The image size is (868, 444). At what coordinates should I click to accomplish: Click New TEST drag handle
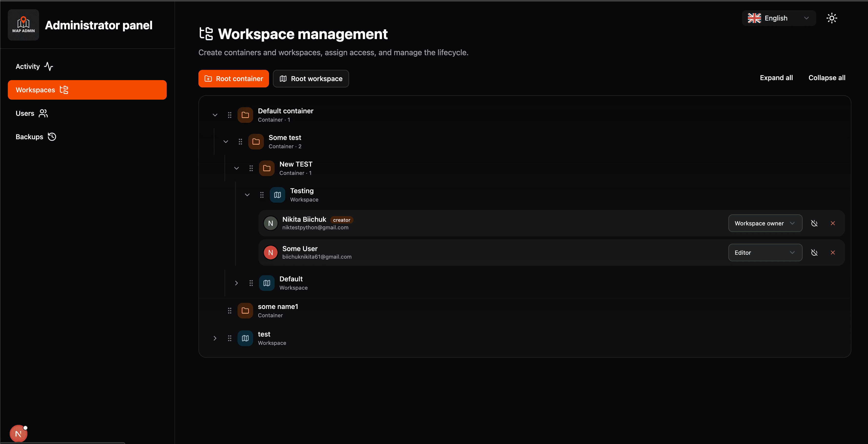(251, 169)
